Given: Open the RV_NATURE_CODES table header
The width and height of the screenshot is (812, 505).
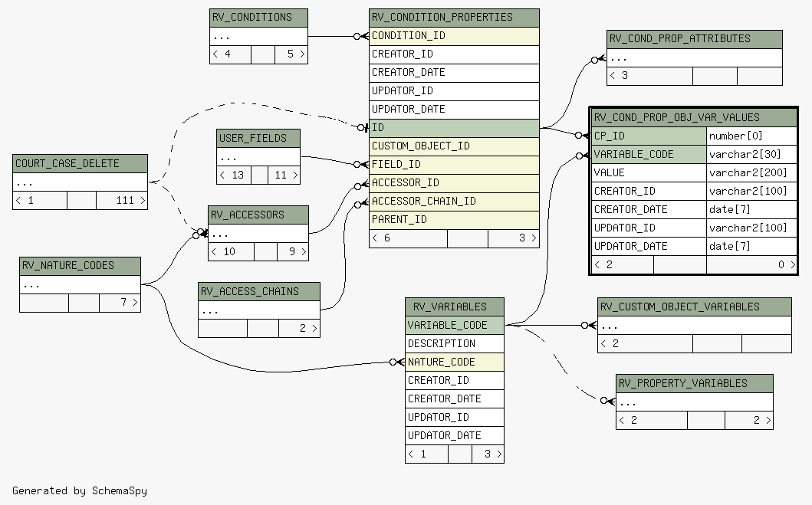Looking at the screenshot, I should 80,266.
